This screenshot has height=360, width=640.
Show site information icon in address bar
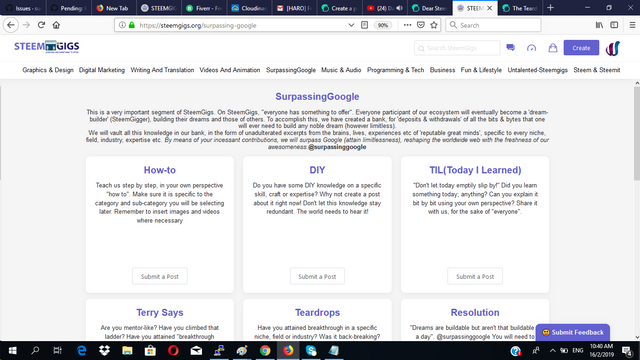point(122,25)
